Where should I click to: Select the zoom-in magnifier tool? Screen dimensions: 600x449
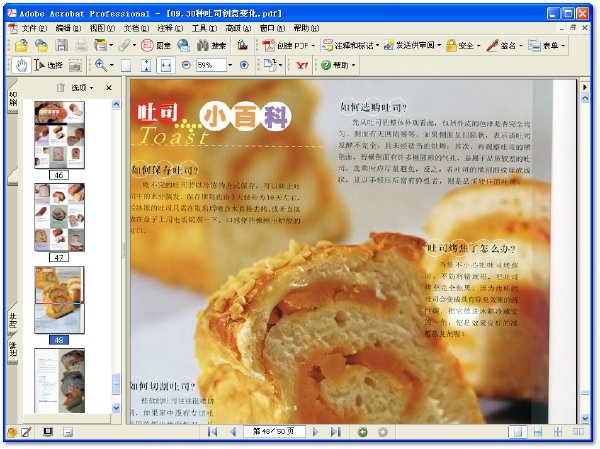click(101, 65)
